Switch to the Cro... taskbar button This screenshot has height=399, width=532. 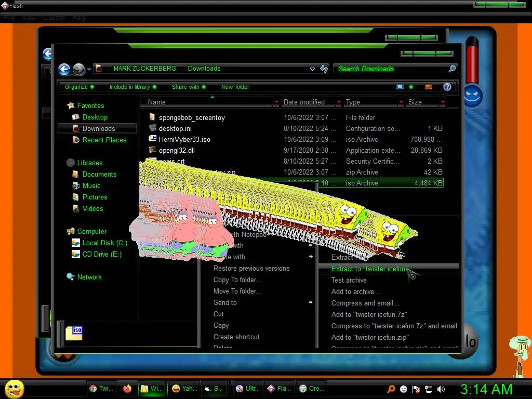click(x=312, y=389)
